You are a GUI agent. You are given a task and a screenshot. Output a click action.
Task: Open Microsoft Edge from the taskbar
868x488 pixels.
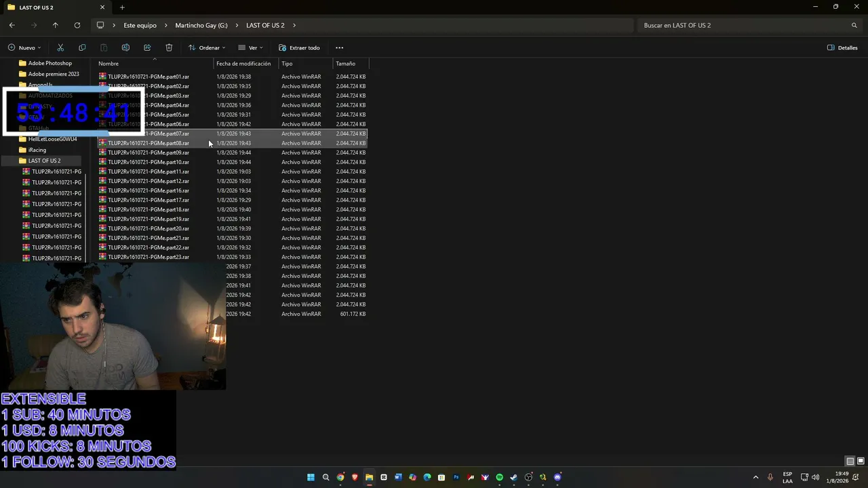click(x=427, y=477)
